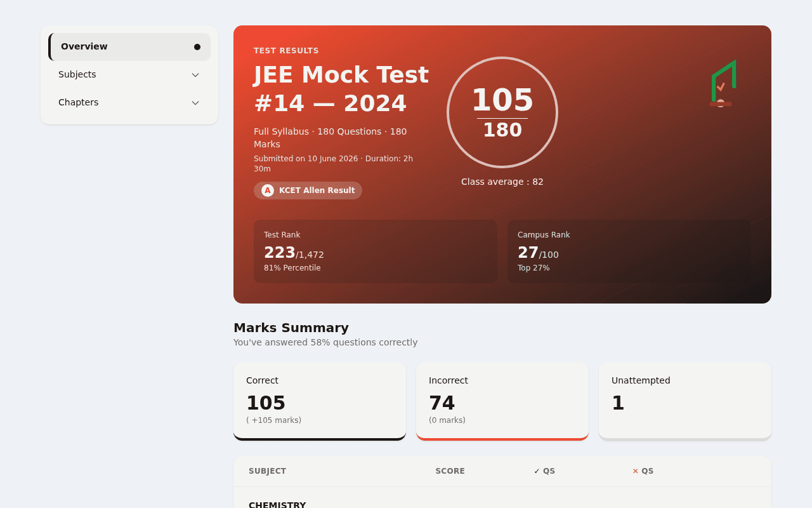Click the '81% Percentile' text

[x=292, y=268]
